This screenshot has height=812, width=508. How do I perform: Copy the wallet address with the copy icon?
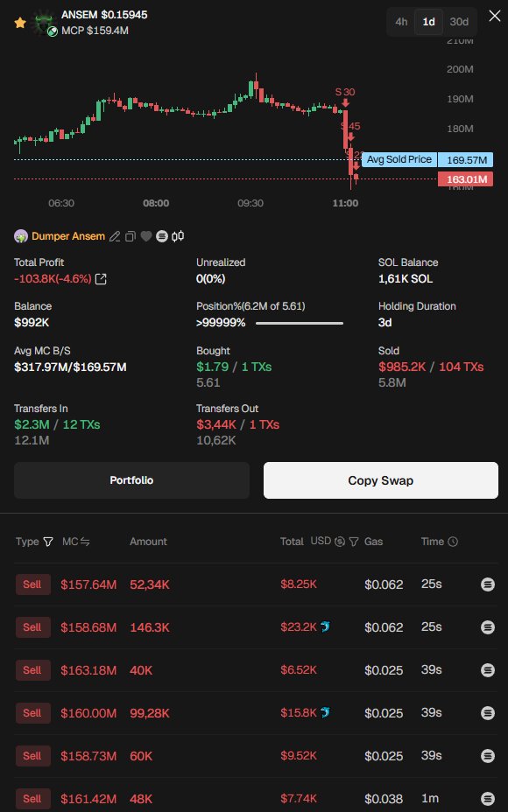click(131, 236)
